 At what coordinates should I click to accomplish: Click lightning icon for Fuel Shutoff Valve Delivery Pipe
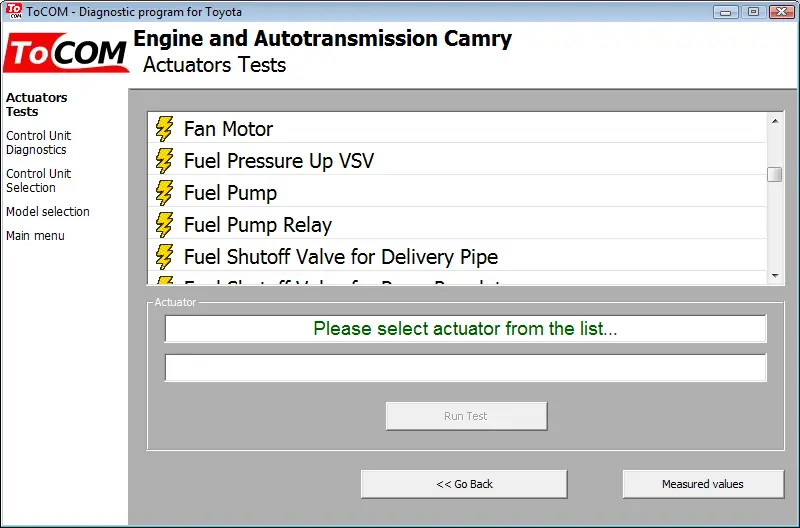(164, 257)
